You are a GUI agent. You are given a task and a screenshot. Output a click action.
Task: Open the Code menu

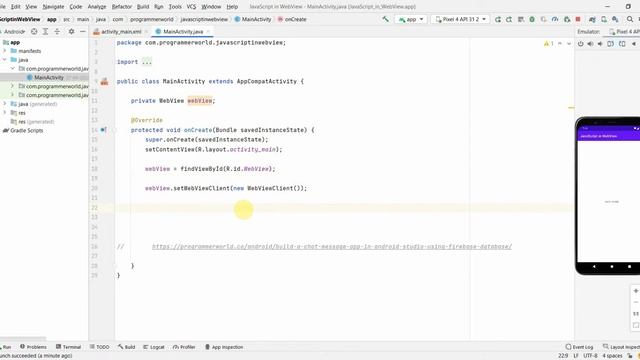click(x=76, y=7)
